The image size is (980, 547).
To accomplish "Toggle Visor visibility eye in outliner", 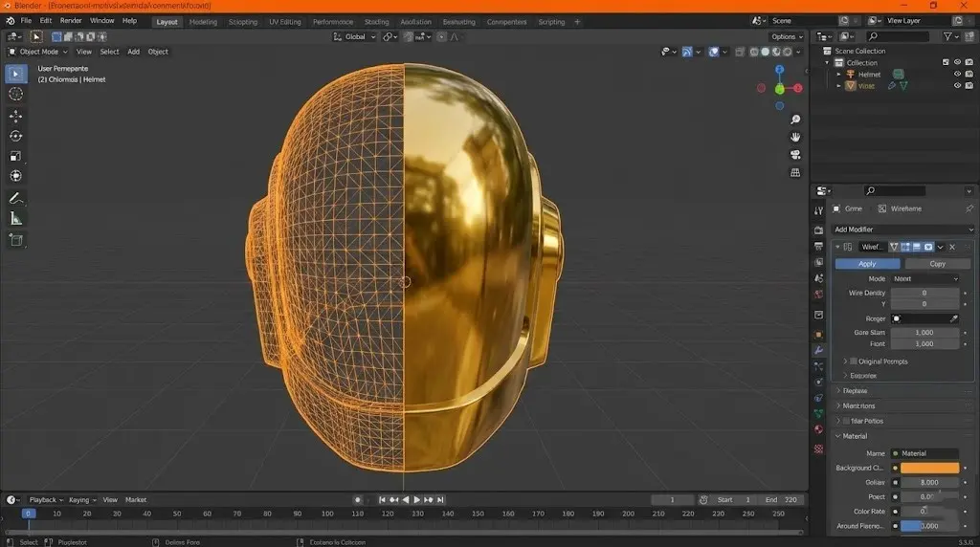I will coord(957,85).
